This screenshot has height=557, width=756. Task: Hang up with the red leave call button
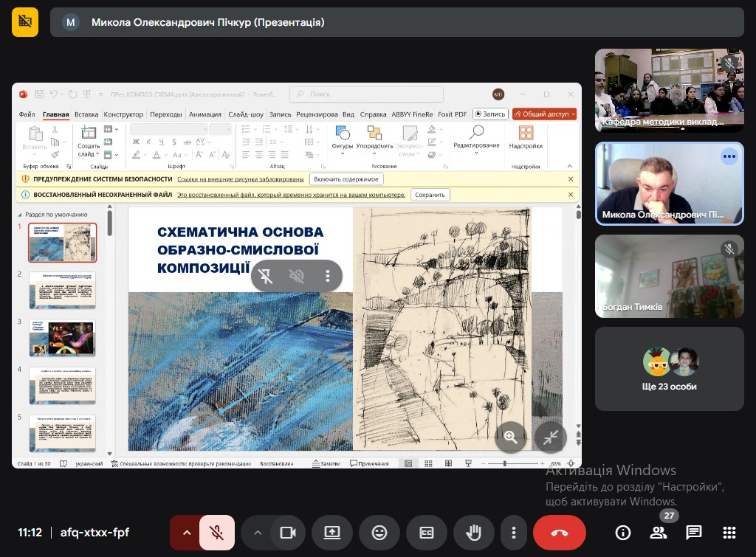coord(559,533)
